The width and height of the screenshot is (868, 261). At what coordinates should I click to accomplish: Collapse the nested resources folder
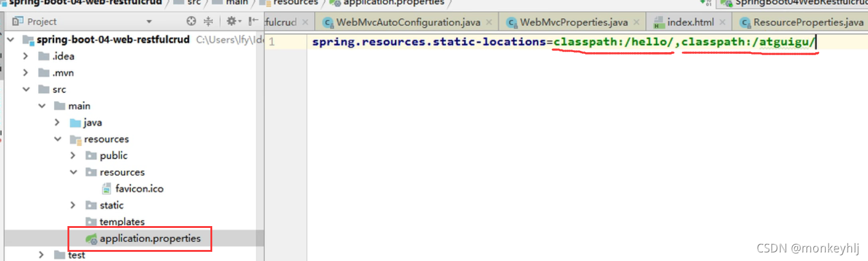pos(73,172)
